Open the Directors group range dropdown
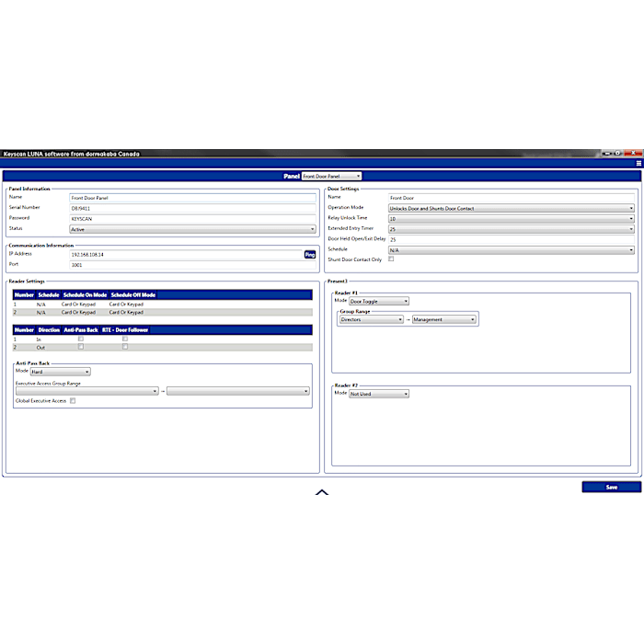This screenshot has height=644, width=644. tap(371, 320)
